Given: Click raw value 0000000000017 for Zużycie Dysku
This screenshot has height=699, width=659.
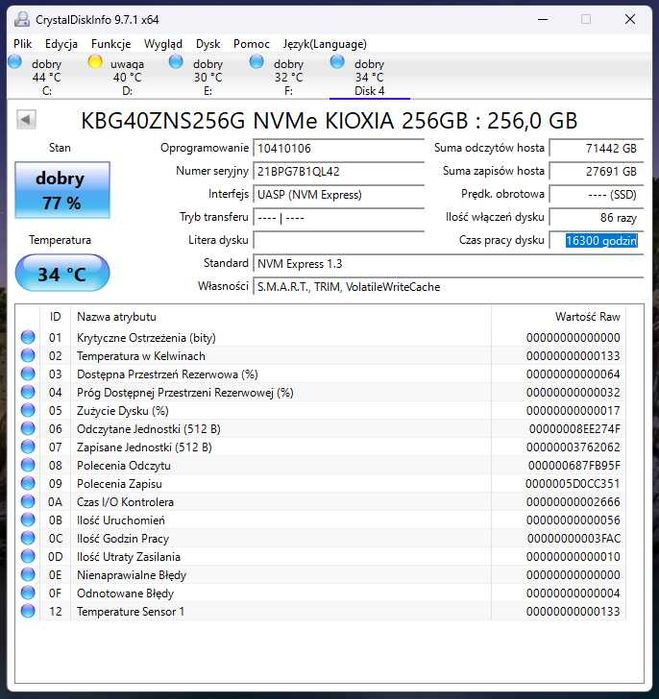Looking at the screenshot, I should coord(573,411).
